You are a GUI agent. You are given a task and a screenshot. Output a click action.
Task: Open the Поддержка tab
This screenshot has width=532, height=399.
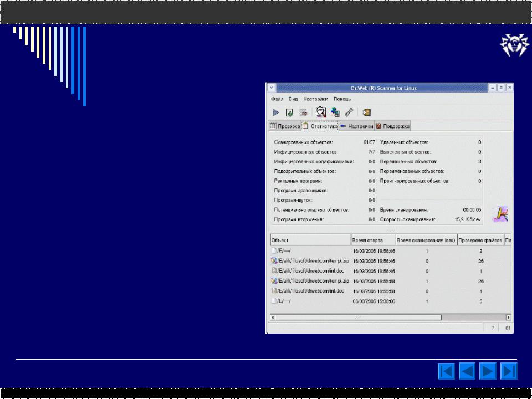pos(392,126)
